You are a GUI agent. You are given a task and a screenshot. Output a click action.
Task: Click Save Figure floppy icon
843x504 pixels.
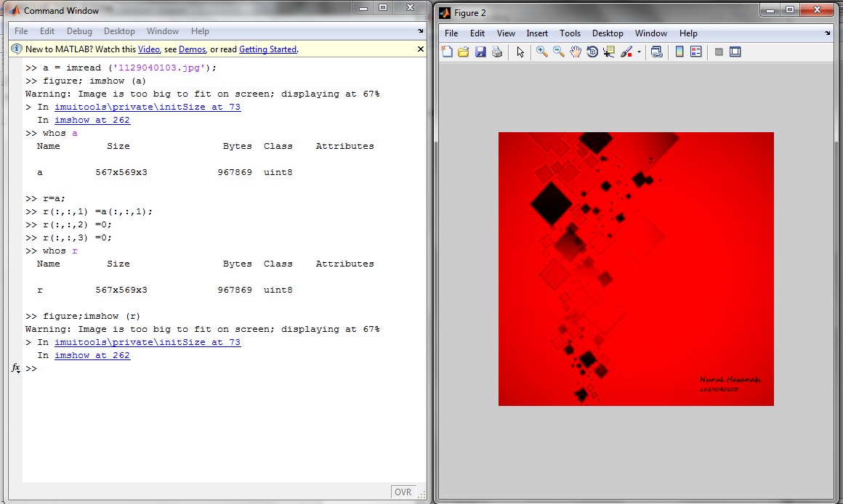480,52
